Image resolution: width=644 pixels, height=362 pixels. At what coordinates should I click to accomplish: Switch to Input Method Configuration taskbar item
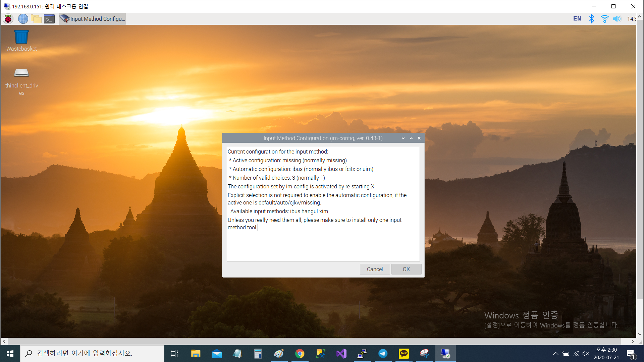(93, 19)
